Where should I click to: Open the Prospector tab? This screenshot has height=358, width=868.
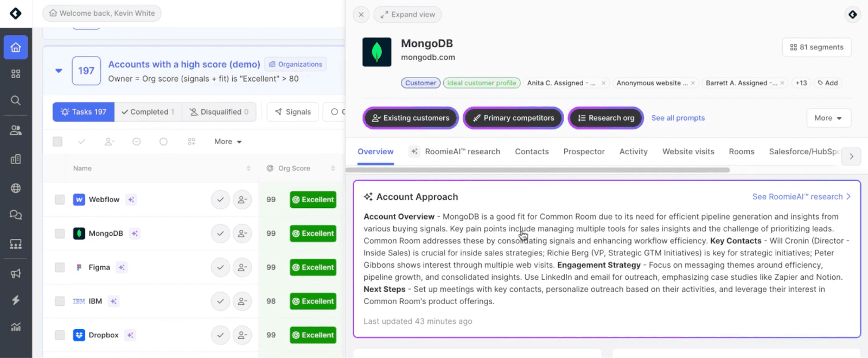click(584, 152)
